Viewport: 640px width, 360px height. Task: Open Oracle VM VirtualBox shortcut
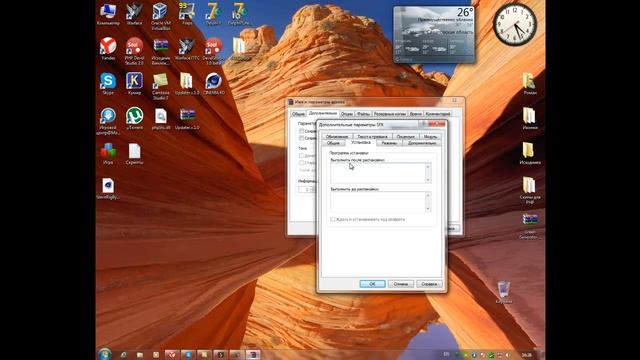pos(160,16)
